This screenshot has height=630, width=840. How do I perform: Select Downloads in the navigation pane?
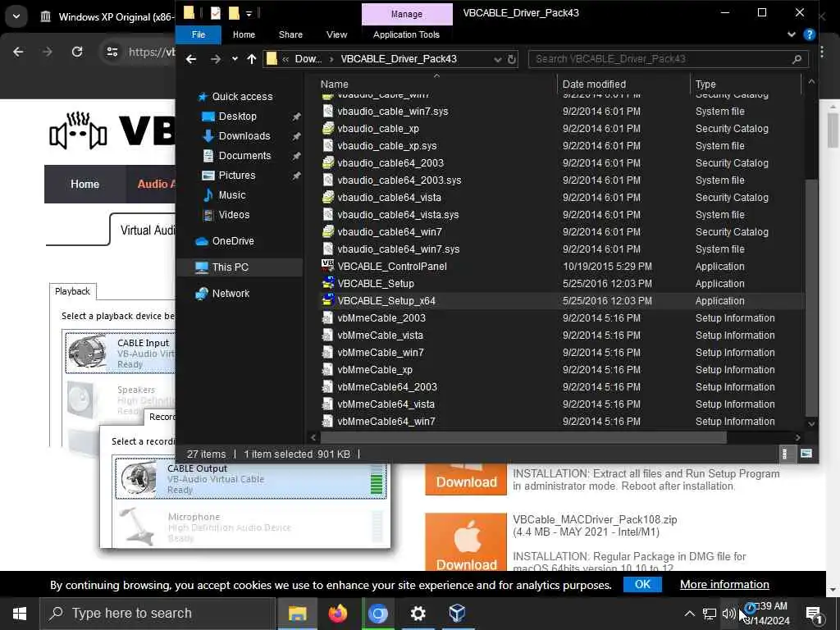244,136
